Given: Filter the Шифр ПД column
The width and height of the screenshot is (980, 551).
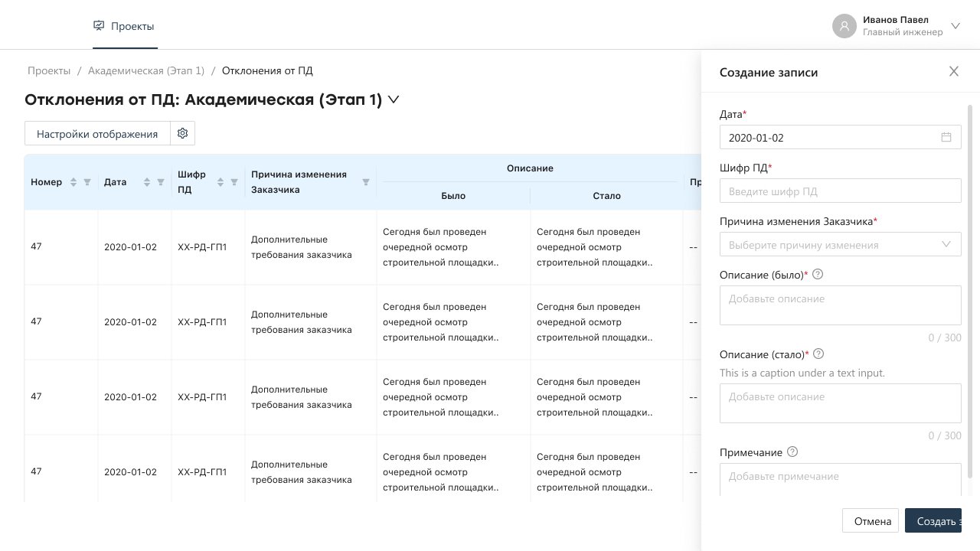Looking at the screenshot, I should (x=234, y=182).
